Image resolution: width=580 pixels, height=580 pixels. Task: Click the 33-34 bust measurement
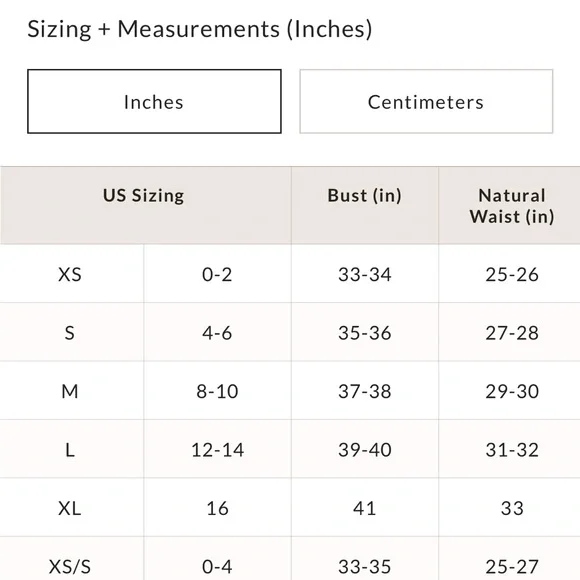point(365,274)
